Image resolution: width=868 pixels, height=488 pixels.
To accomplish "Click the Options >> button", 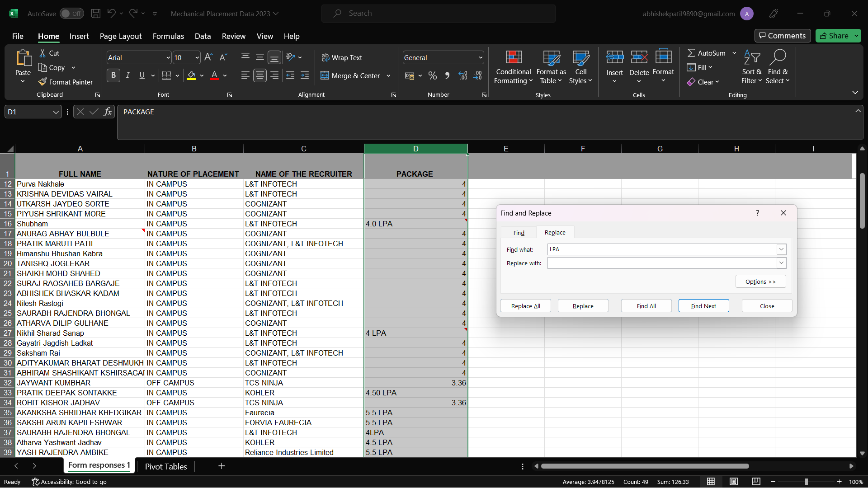I will 760,282.
